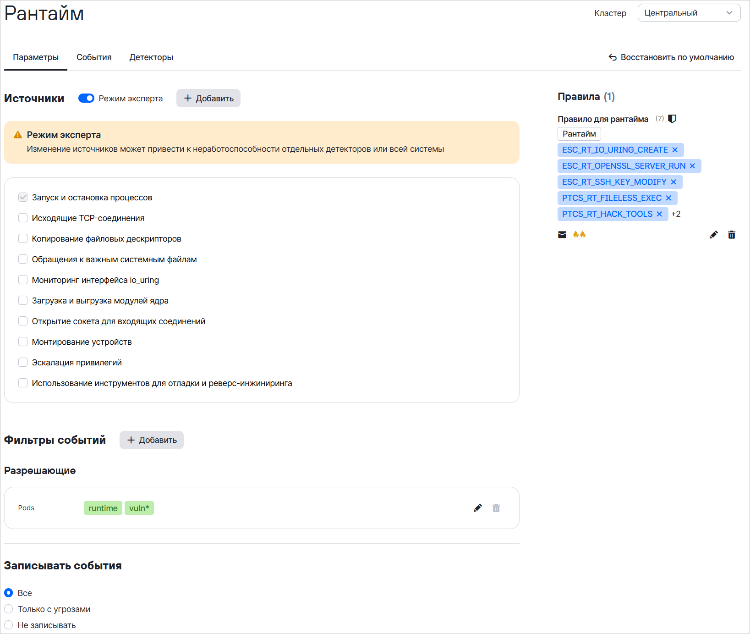The height and width of the screenshot is (634, 750).
Task: Remove the PTCS_RT_HACK_TOOLS tag
Action: pos(660,214)
